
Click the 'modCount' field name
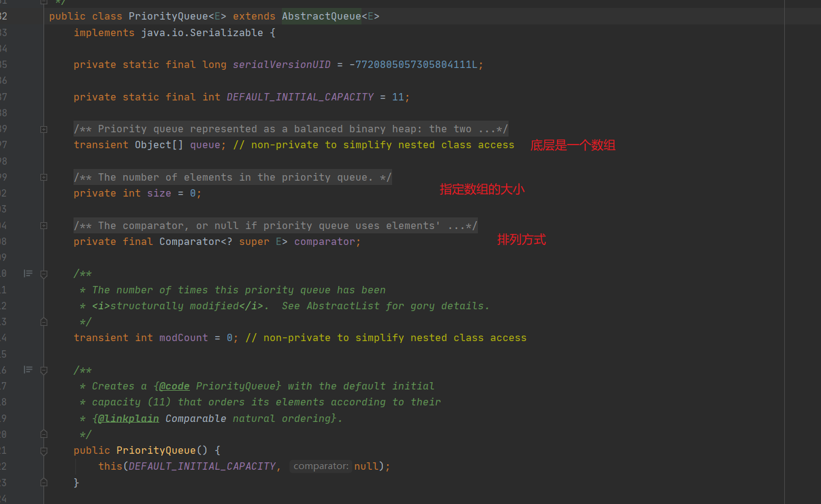pyautogui.click(x=184, y=337)
